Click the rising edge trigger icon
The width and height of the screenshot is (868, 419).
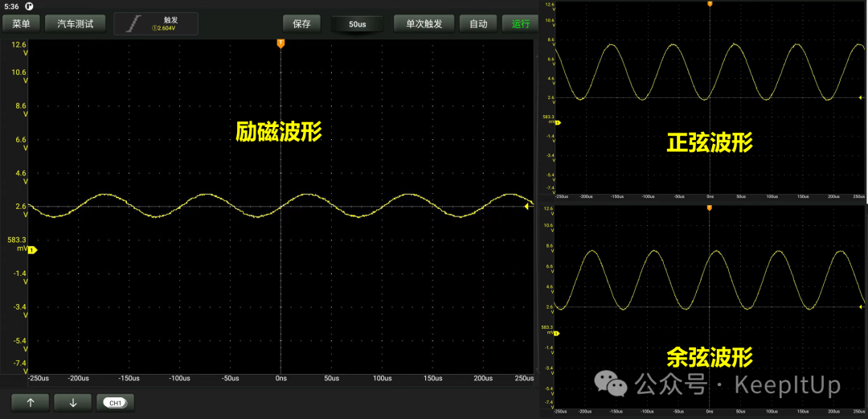coord(134,24)
